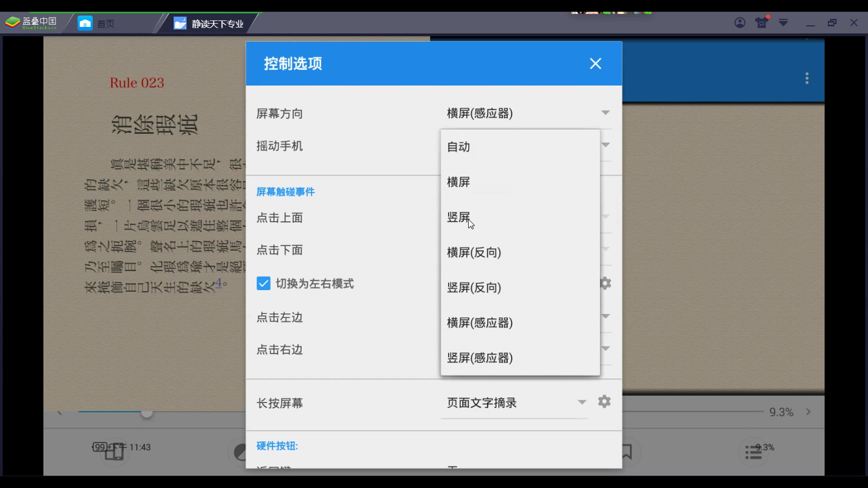Screen dimensions: 868x488
Task: Tap the bookmark icon in reader toolbar
Action: (627, 451)
